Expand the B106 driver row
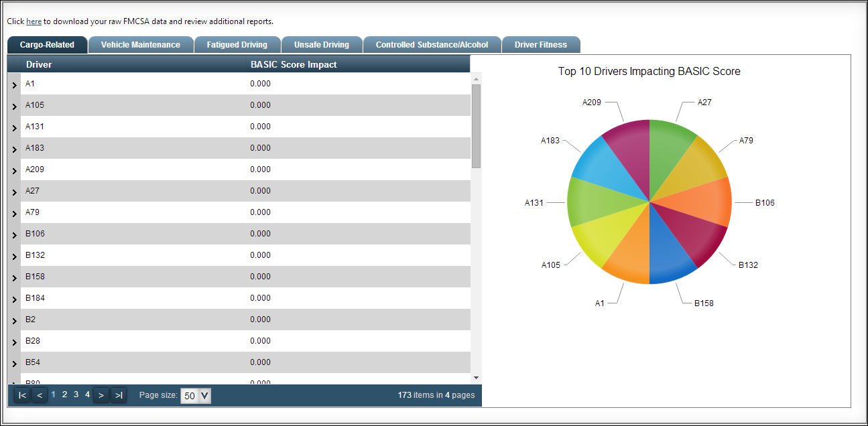Screen dimensions: 868x426 click(14, 234)
